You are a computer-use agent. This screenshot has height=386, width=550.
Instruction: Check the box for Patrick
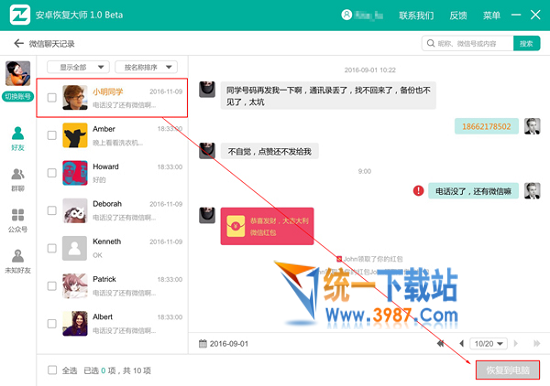(52, 286)
